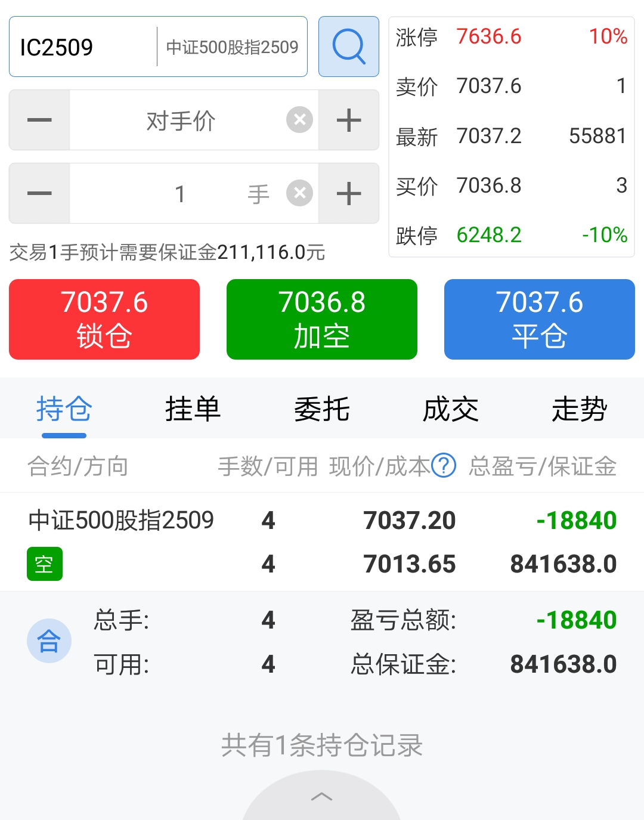This screenshot has width=644, height=820.
Task: Tap the position current price 7037.20
Action: [410, 521]
